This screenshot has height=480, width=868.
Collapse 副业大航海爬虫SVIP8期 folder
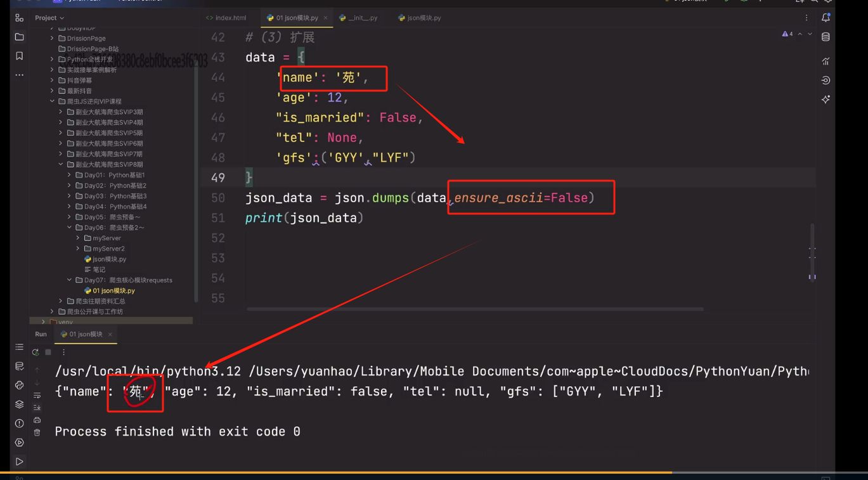pos(61,164)
